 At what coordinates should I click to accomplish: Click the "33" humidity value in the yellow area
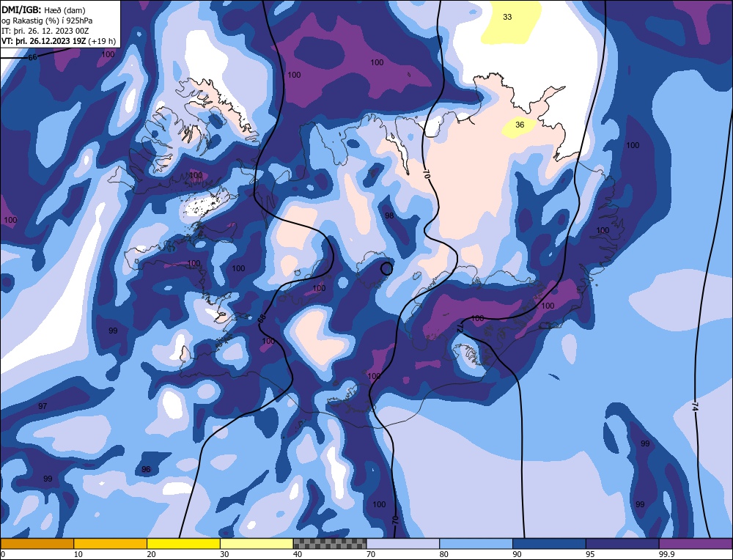point(507,17)
